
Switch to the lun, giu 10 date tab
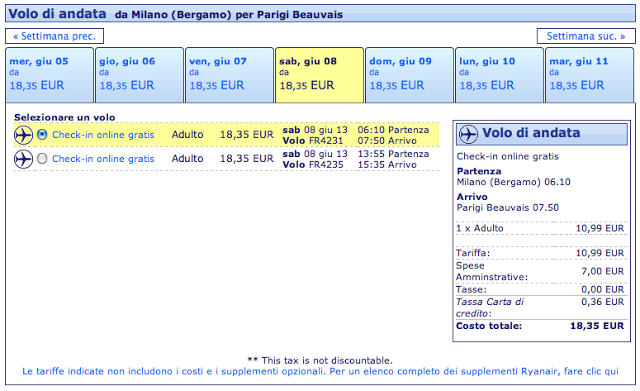[x=500, y=75]
